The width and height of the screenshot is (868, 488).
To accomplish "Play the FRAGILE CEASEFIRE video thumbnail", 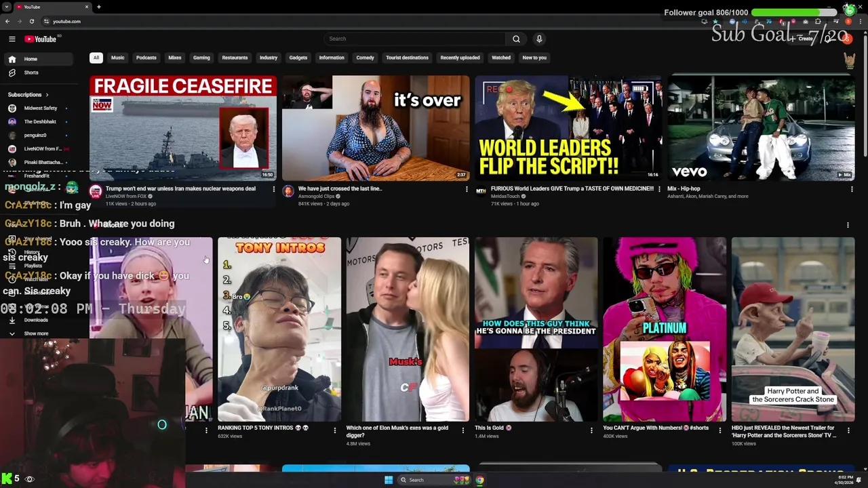I will point(183,128).
